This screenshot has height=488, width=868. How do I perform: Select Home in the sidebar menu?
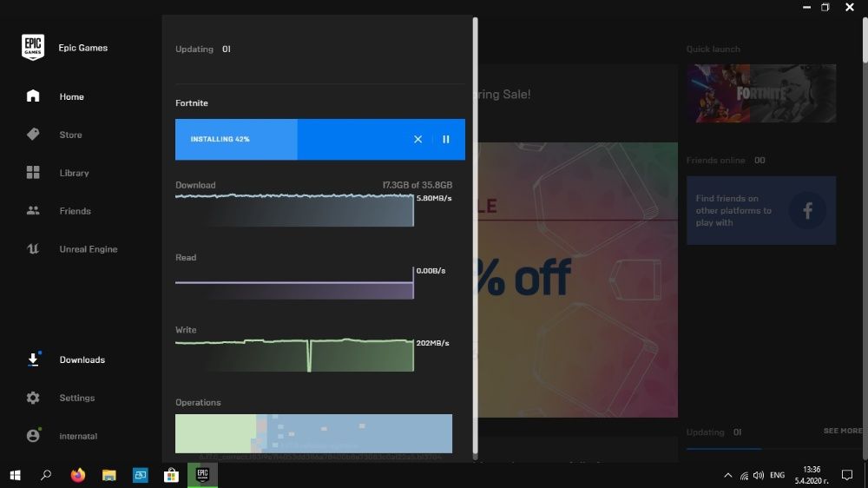71,96
